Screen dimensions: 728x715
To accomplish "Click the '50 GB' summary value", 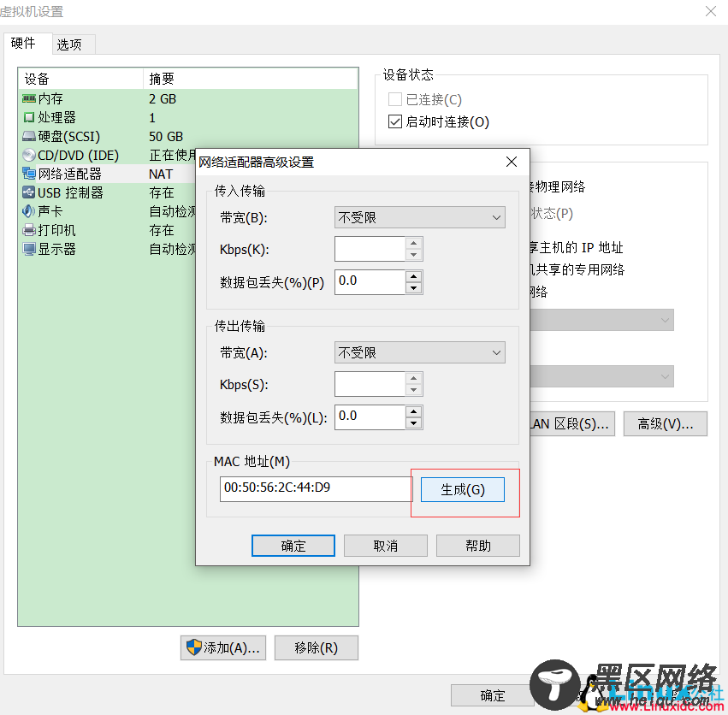I will coord(166,137).
